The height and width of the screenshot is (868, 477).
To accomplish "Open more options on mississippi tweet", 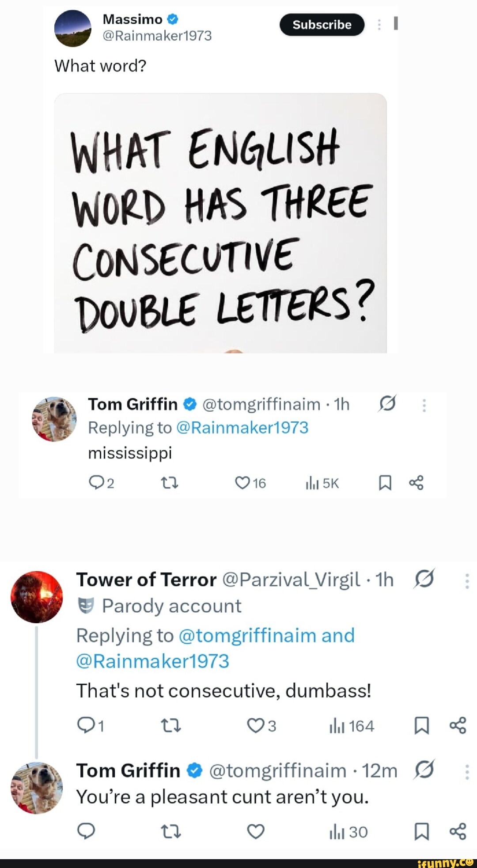I will [424, 405].
